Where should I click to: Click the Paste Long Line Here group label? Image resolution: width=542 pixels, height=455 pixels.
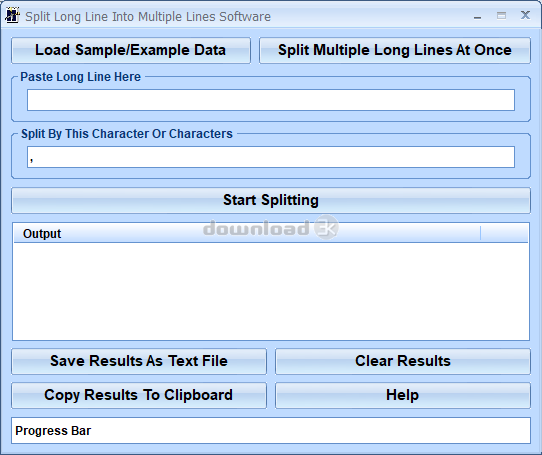click(x=81, y=77)
